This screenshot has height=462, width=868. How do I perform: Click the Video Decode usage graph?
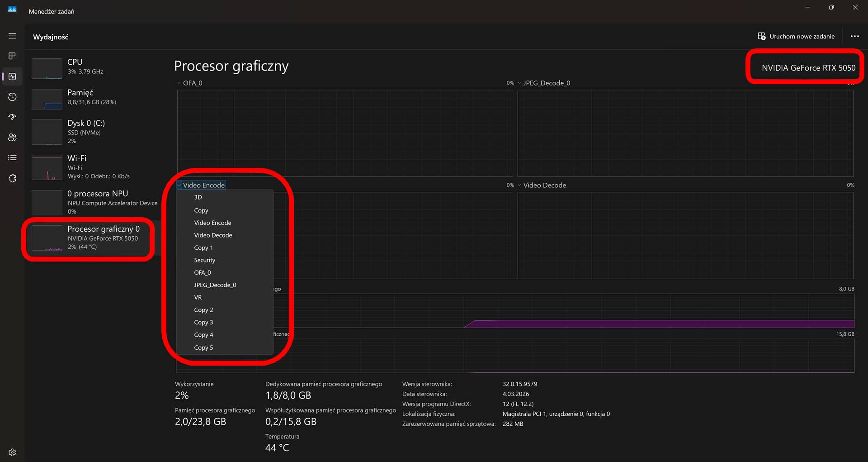[685, 235]
